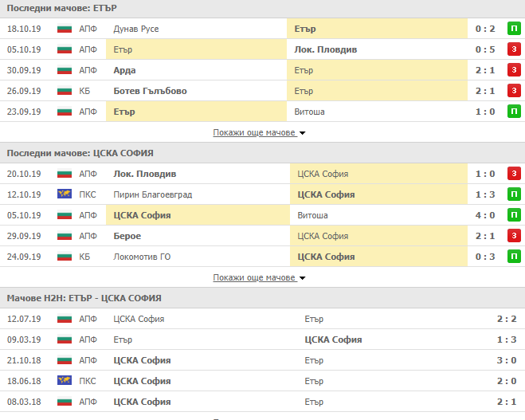Click win badge in ЦСКА София vs Витоша 4:0 row
This screenshot has width=525, height=420.
tap(514, 215)
